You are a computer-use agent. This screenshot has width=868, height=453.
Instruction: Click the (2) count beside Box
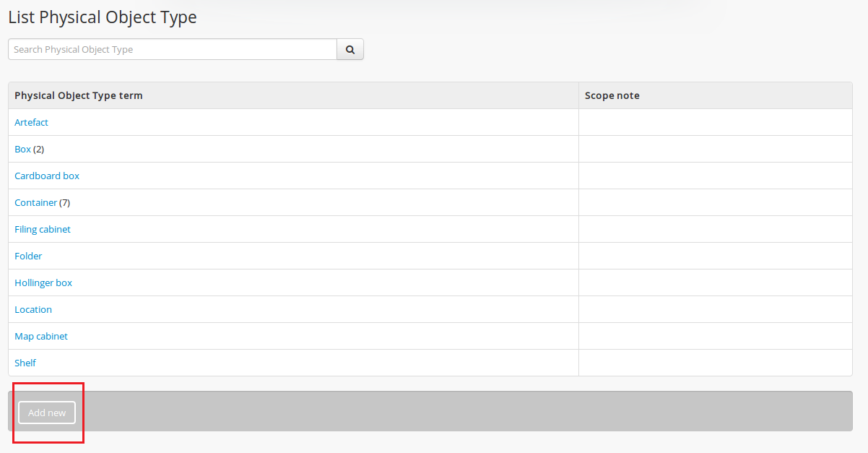(39, 150)
